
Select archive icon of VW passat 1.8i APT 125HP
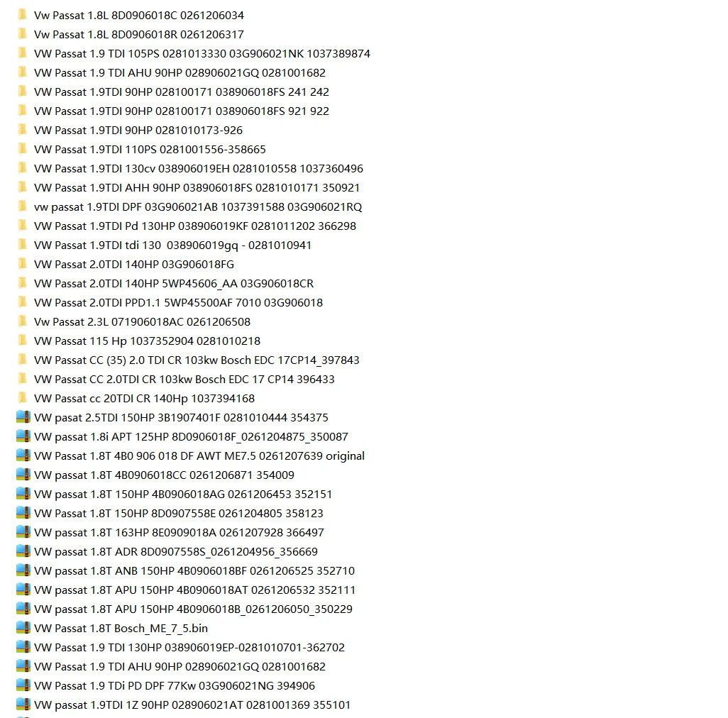pyautogui.click(x=23, y=436)
